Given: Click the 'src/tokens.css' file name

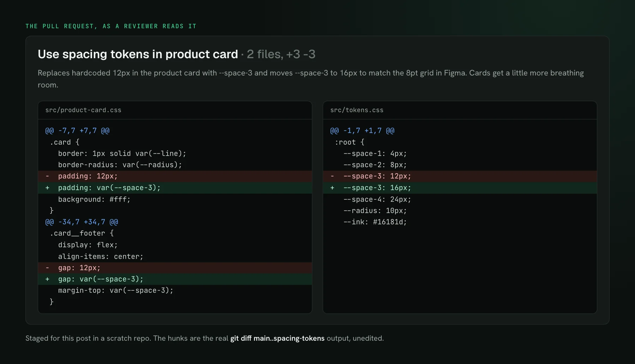Looking at the screenshot, I should tap(357, 110).
